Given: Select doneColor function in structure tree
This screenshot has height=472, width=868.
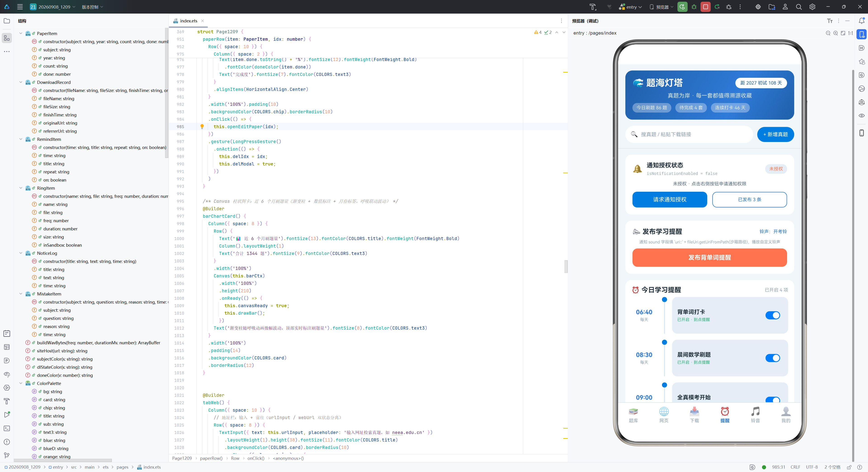Looking at the screenshot, I should (x=65, y=375).
